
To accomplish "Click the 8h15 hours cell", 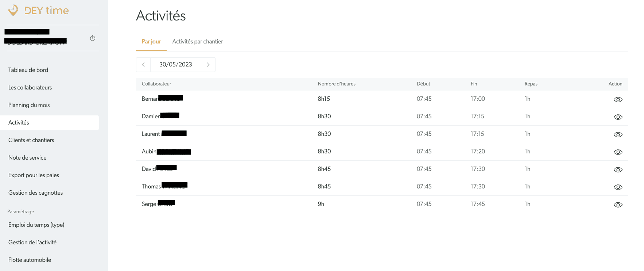I will pos(324,99).
